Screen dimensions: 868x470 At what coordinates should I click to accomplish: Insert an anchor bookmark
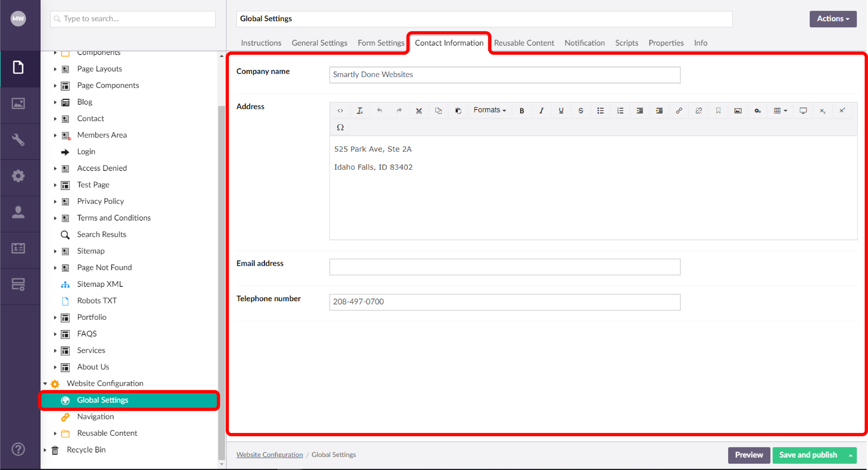pos(718,111)
